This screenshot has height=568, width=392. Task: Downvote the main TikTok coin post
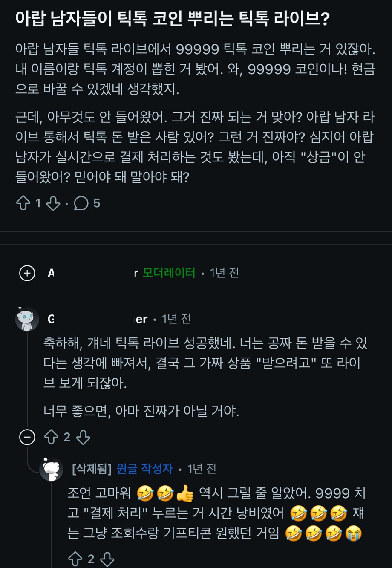pyautogui.click(x=53, y=203)
